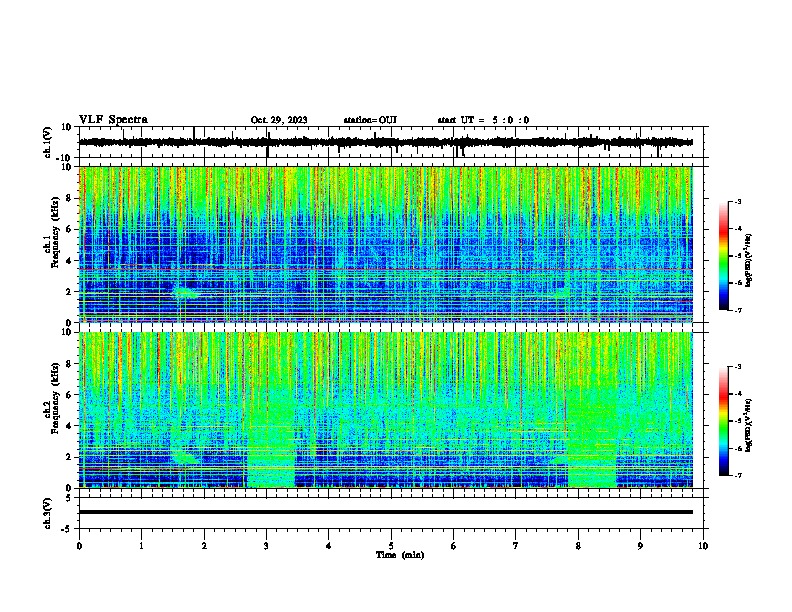Click the '6' kHz tick on ch.2 spectrogram

point(70,395)
